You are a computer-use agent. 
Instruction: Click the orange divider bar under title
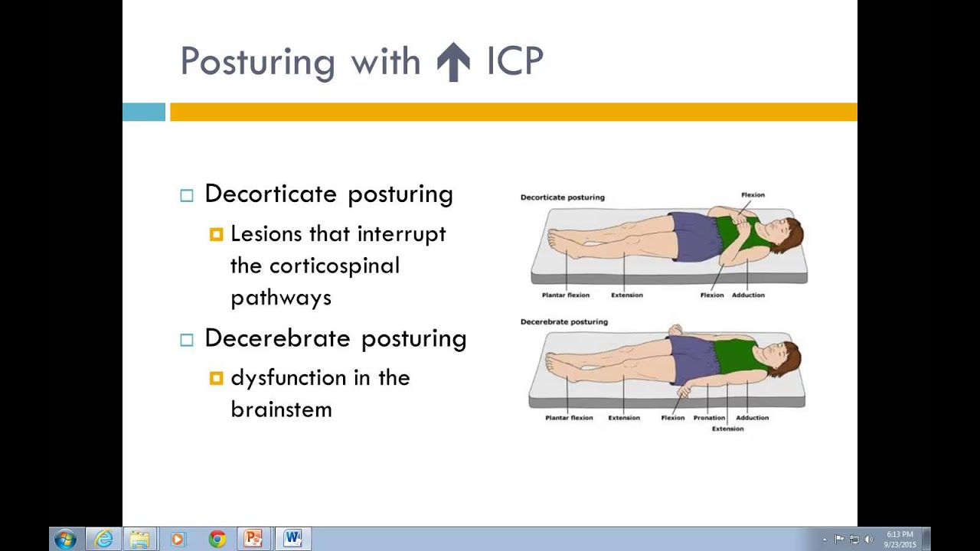click(x=513, y=112)
